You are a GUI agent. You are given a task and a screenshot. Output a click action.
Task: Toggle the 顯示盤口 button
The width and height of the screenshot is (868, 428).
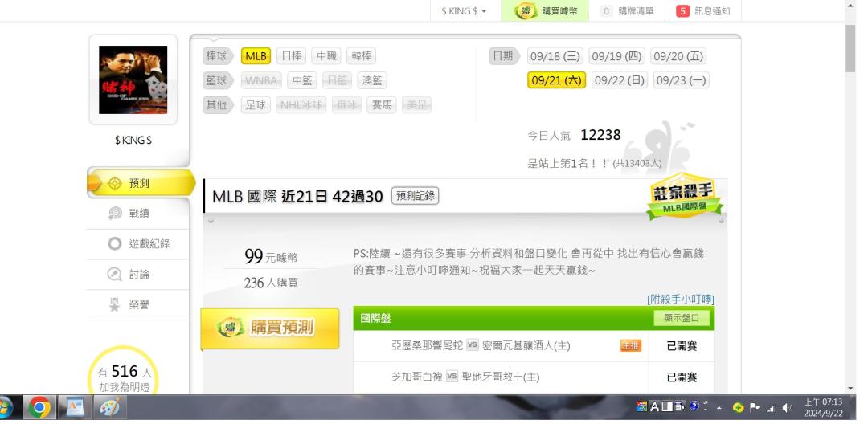coord(682,318)
